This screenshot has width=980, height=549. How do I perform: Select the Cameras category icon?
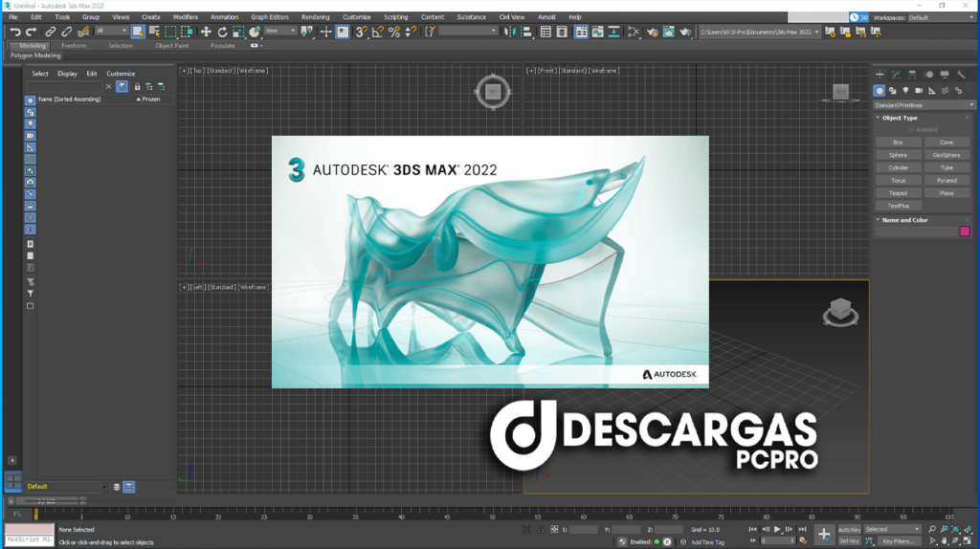pyautogui.click(x=919, y=91)
